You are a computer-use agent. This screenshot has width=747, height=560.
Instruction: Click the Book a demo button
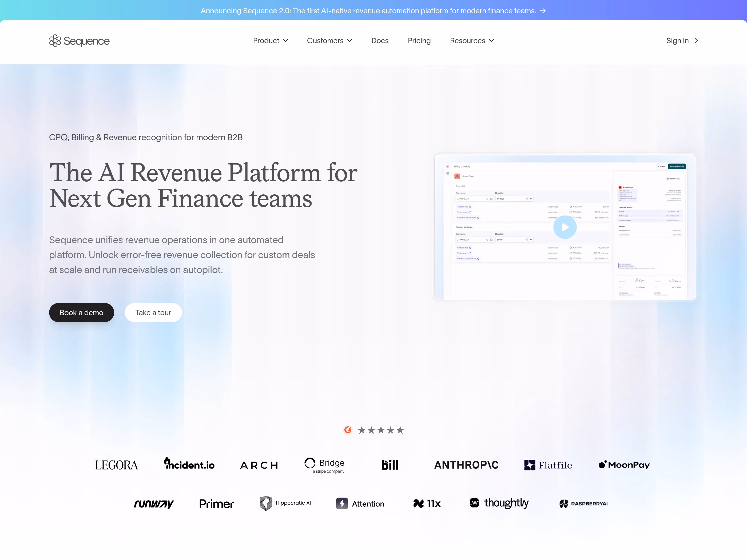point(81,313)
